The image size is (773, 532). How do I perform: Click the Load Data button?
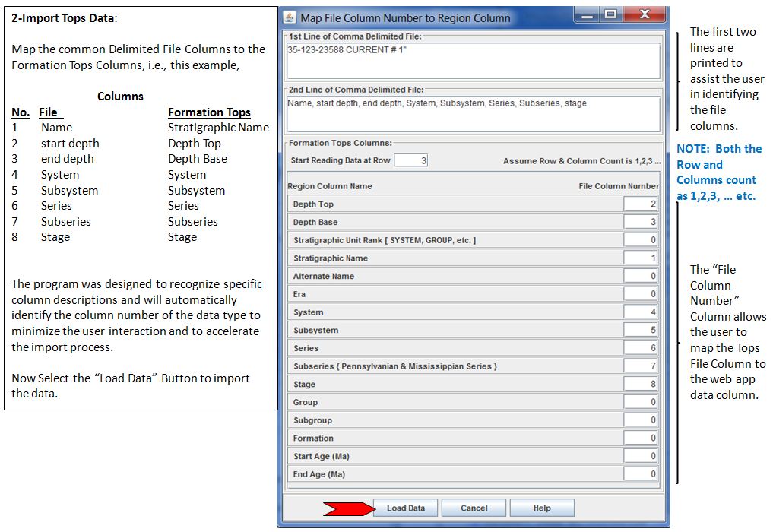(x=405, y=508)
